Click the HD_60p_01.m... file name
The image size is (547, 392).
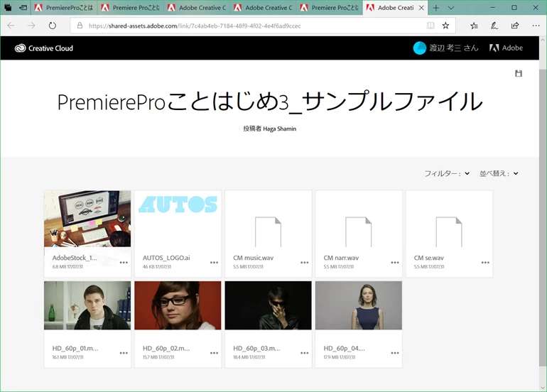coord(75,348)
